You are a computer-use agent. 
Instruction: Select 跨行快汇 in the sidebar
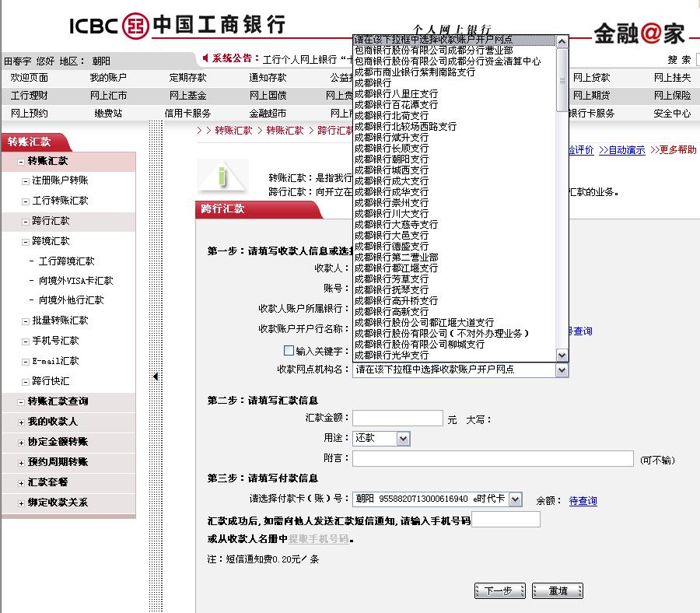click(51, 381)
